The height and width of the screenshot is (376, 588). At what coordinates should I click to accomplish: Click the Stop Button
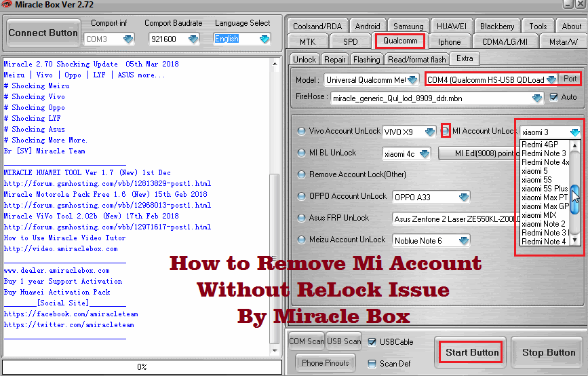point(548,352)
